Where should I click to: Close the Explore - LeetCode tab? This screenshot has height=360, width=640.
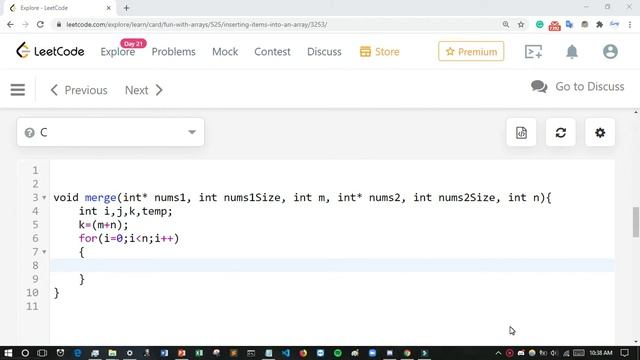(x=109, y=8)
